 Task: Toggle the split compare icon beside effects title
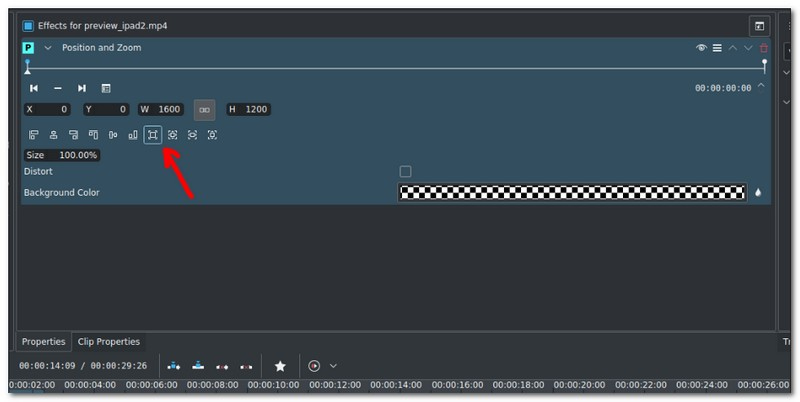[759, 26]
